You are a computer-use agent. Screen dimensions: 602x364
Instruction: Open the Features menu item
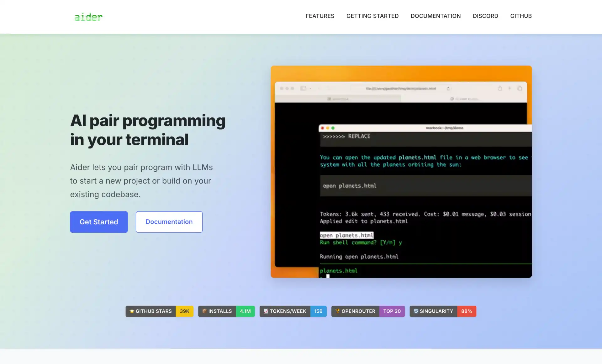tap(320, 16)
